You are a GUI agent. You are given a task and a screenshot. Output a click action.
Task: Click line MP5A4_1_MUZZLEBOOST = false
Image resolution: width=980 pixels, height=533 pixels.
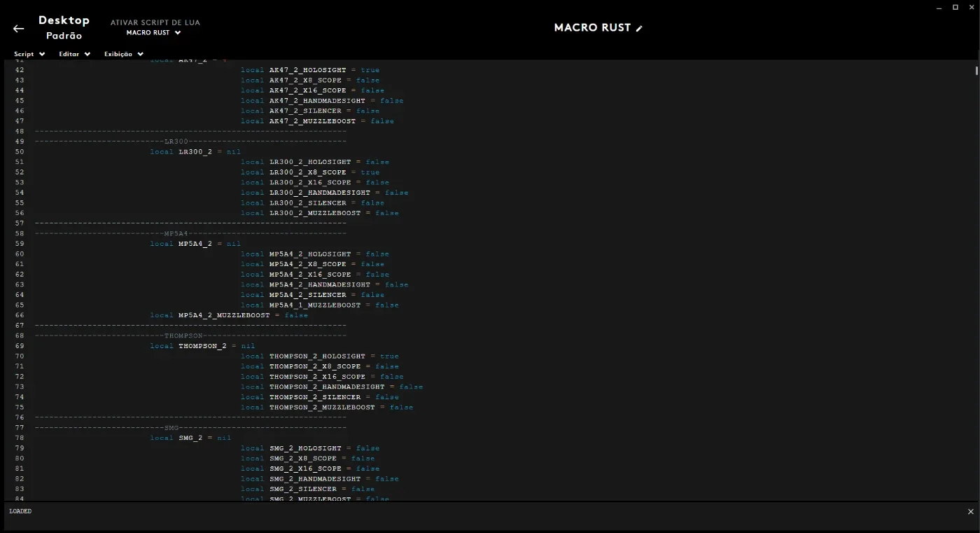point(320,305)
